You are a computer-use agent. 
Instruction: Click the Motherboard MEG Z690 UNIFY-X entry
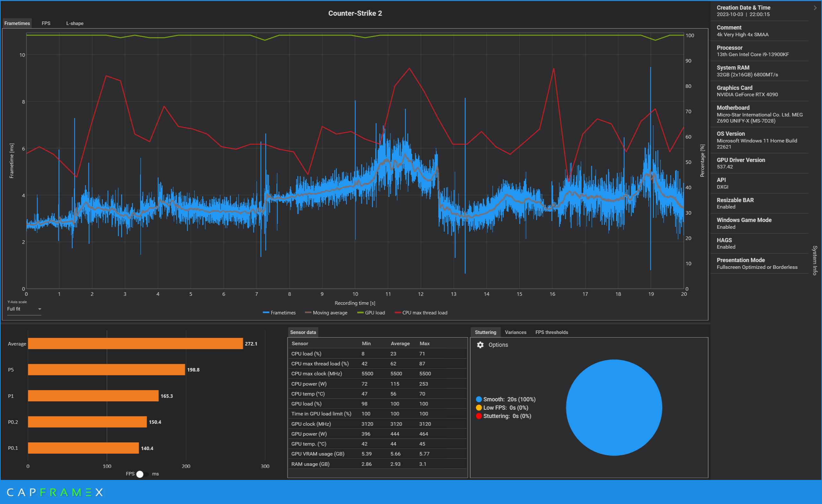point(760,114)
